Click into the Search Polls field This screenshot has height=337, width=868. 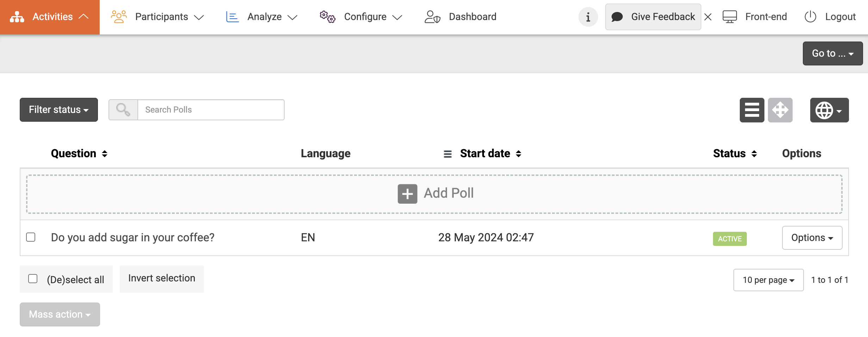[x=211, y=110]
